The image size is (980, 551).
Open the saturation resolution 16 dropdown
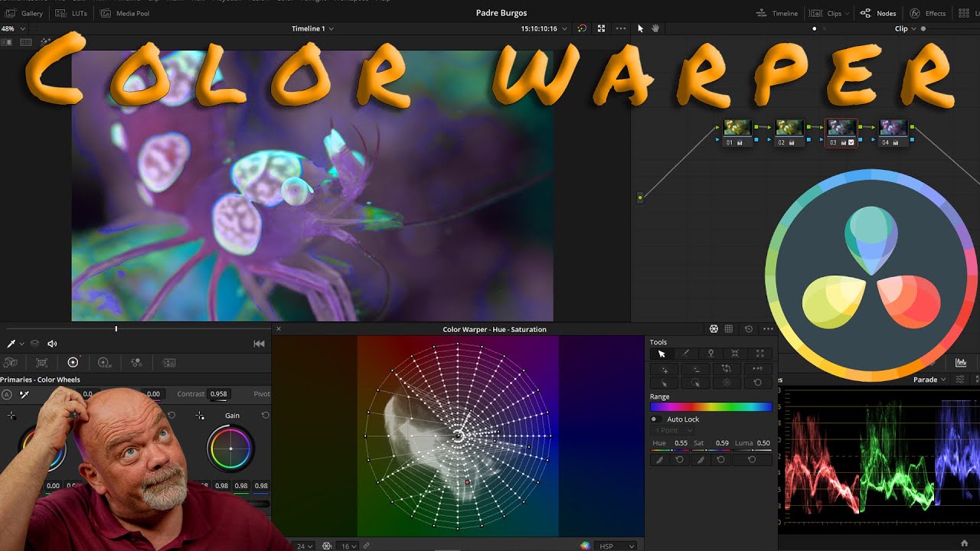pyautogui.click(x=349, y=546)
